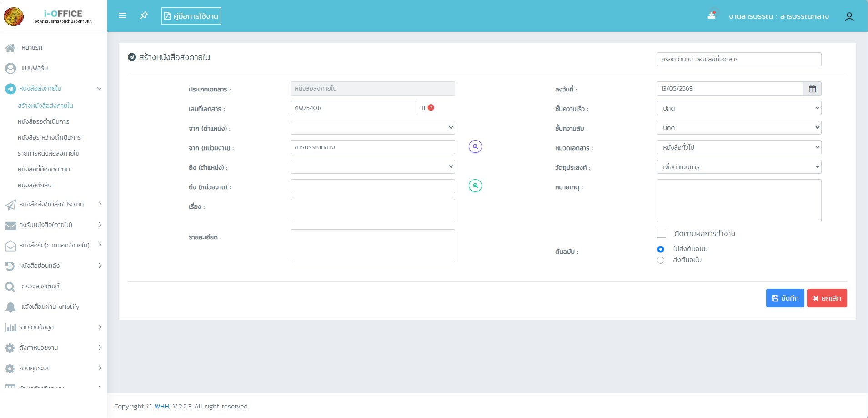Click the red help icon next to document number
This screenshot has height=418, width=868.
coord(431,108)
